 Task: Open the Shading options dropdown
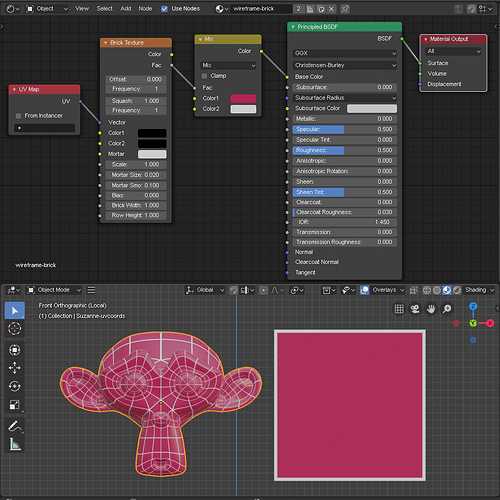(479, 290)
